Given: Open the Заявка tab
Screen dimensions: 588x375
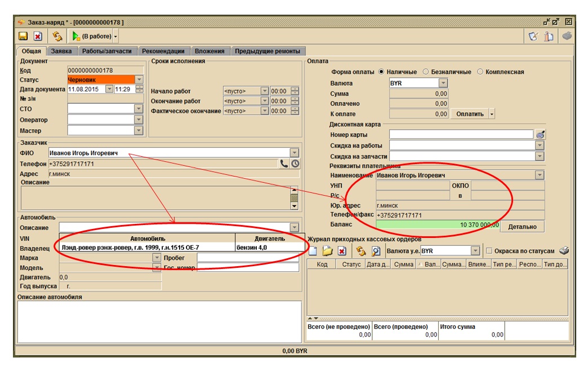Looking at the screenshot, I should pos(61,51).
